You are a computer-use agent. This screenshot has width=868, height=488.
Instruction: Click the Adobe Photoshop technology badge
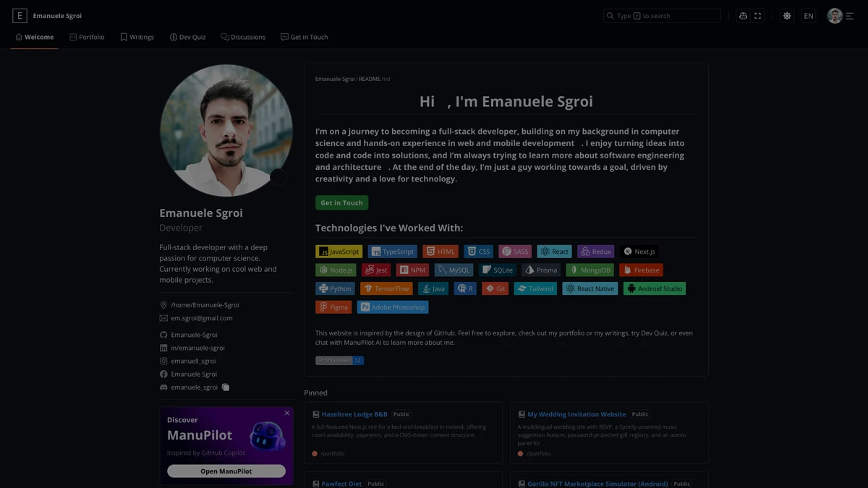[393, 307]
